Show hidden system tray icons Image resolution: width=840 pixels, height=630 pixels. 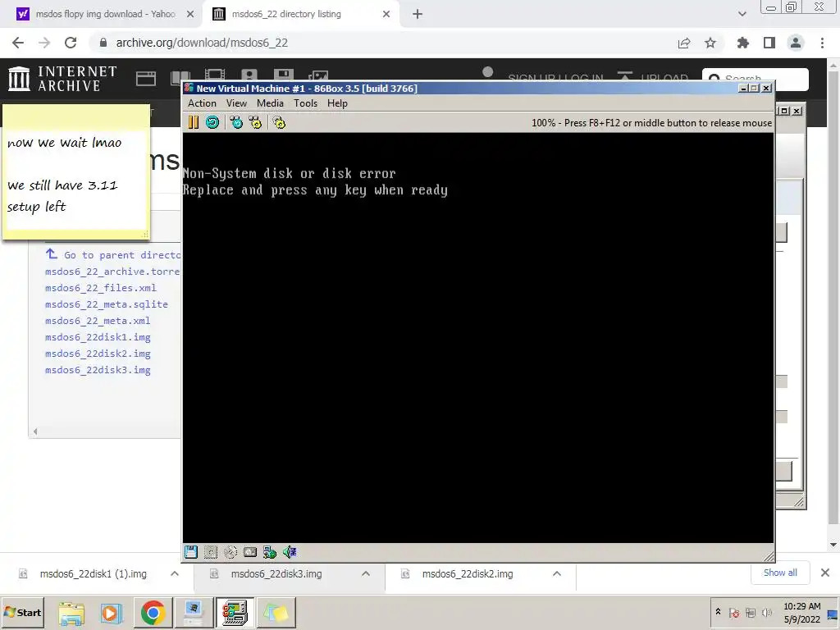pyautogui.click(x=718, y=612)
